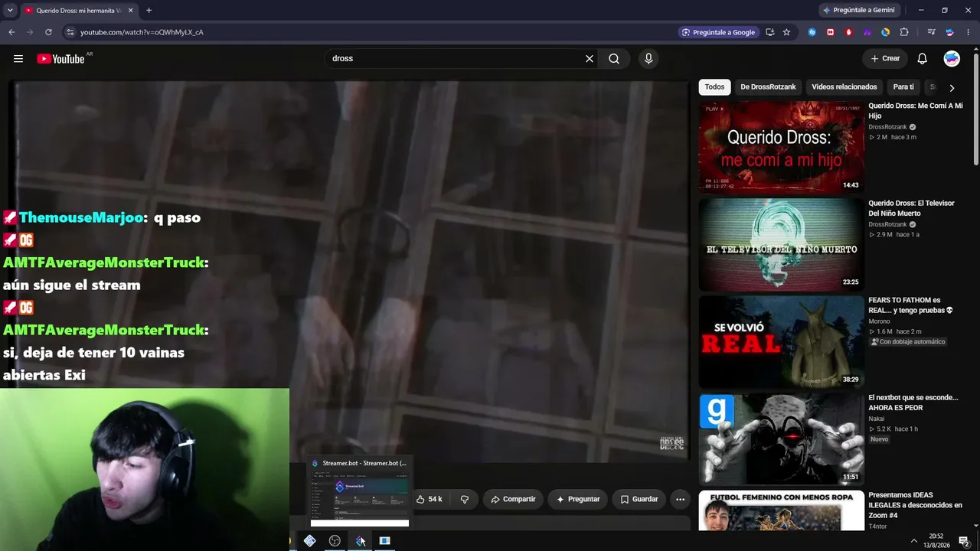
Task: Open the YouTube account avatar menu
Action: click(952, 59)
